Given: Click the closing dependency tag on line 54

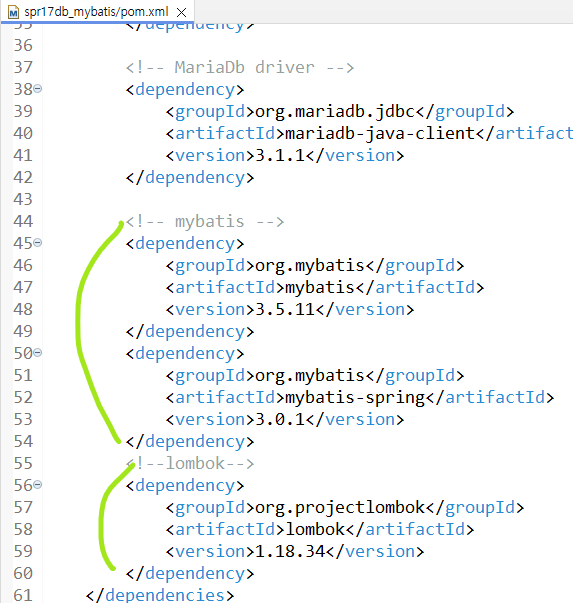Looking at the screenshot, I should click(x=190, y=441).
